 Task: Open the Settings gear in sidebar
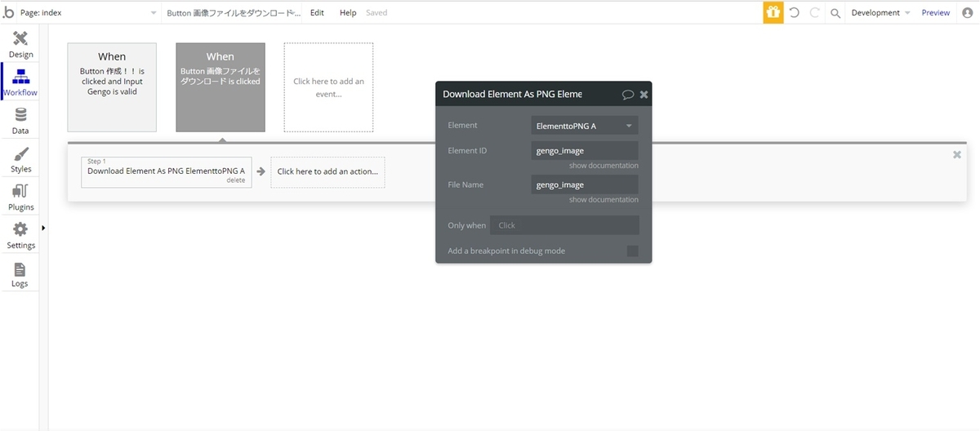[x=21, y=229]
